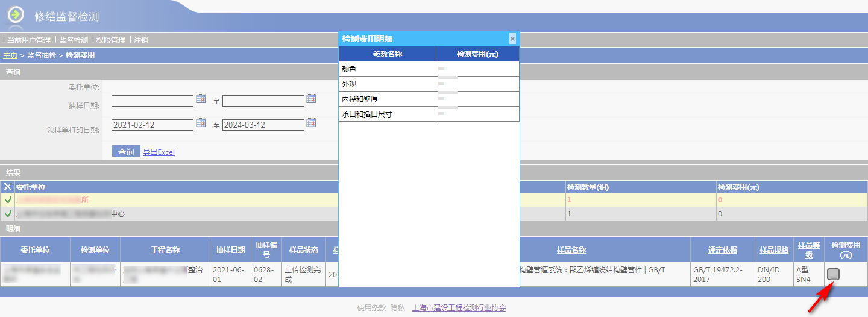Image resolution: width=868 pixels, height=317 pixels.
Task: Close the 检测费用明细 popup
Action: tap(512, 39)
